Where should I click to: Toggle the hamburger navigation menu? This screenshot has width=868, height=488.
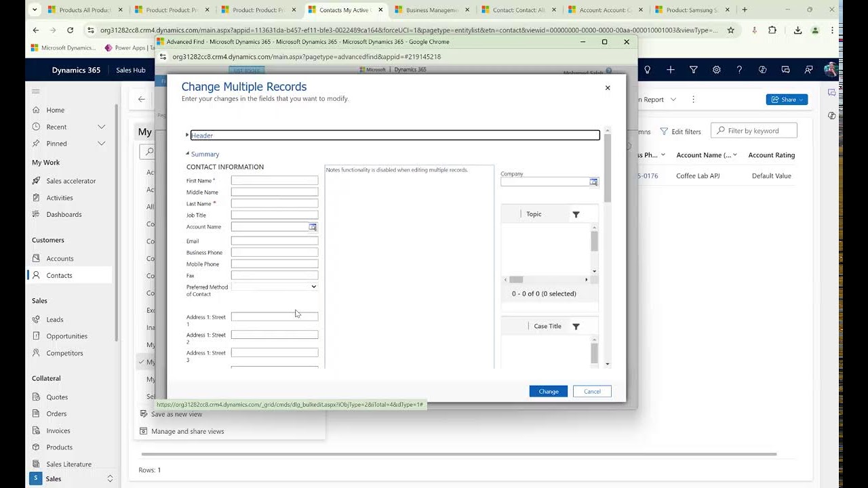coord(36,91)
